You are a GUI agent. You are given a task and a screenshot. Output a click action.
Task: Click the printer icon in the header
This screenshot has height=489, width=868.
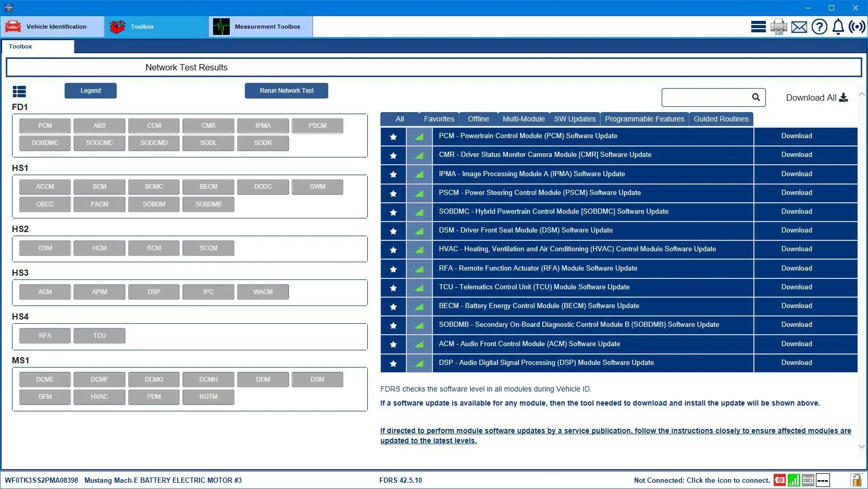(x=779, y=27)
